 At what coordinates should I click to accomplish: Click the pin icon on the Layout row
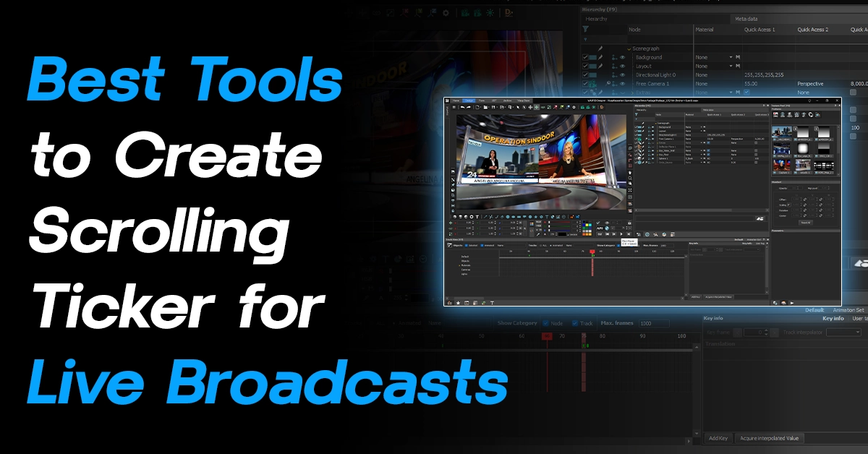click(x=600, y=66)
